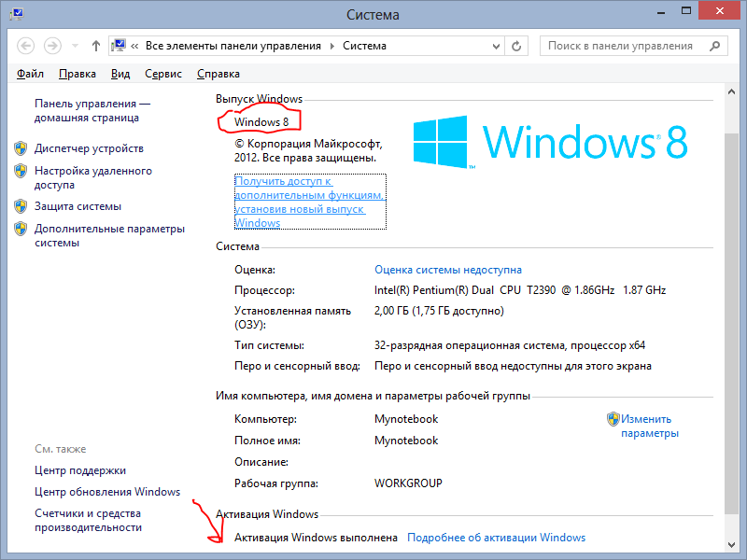Open Дополнительные параметры системы
The image size is (747, 560).
click(x=109, y=236)
